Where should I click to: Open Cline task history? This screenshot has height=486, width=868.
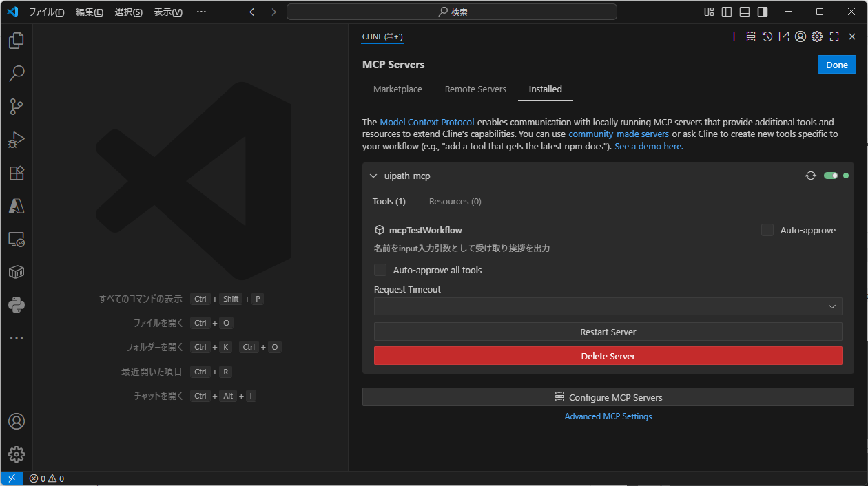click(x=767, y=36)
